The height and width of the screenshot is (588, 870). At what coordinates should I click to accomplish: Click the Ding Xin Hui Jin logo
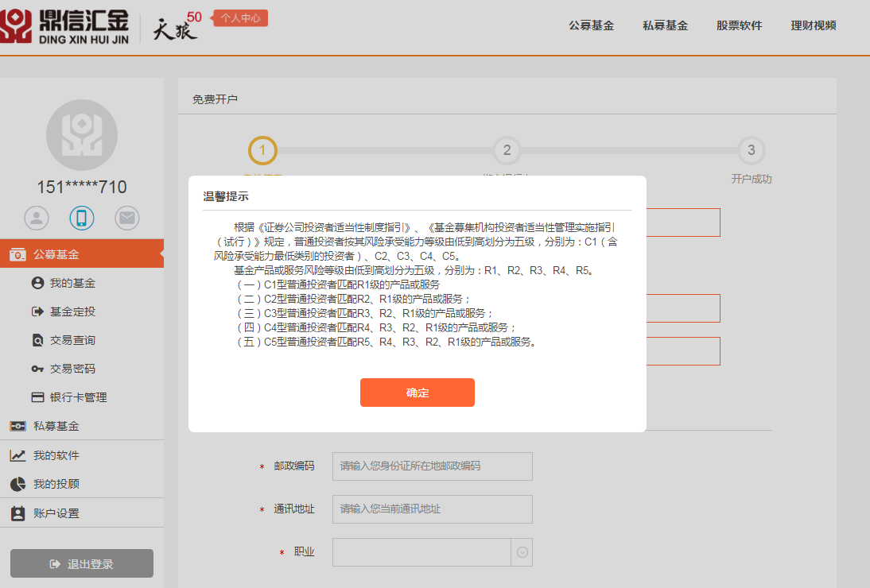(x=64, y=26)
